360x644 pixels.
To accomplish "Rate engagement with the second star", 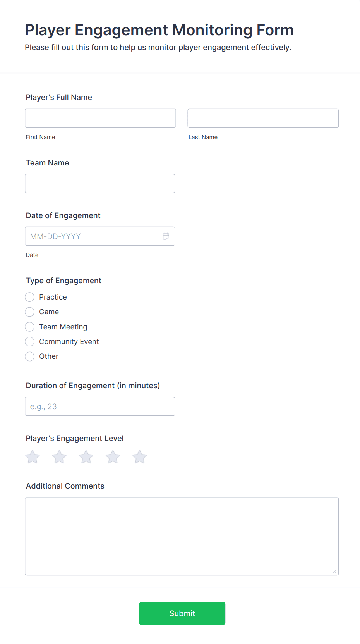I will coord(59,457).
